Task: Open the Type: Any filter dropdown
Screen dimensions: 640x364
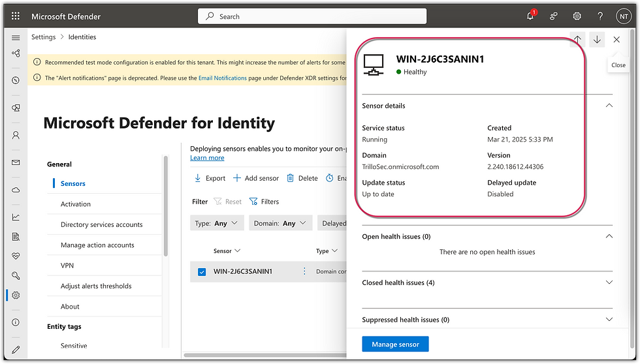Action: point(217,223)
